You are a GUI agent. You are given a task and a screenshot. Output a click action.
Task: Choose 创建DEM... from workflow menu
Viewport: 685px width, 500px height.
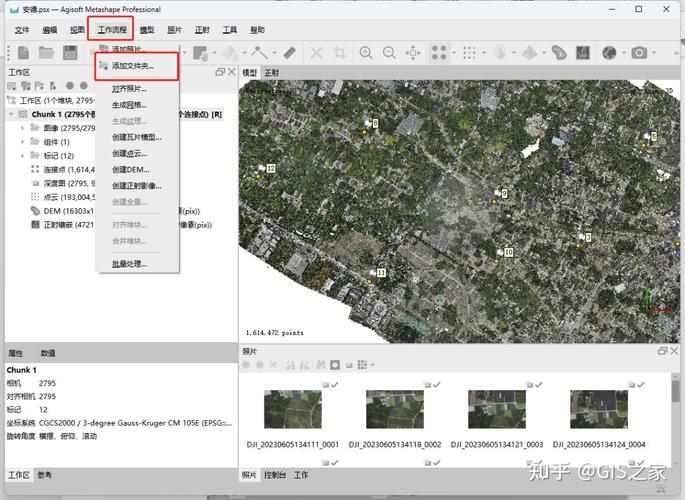137,169
